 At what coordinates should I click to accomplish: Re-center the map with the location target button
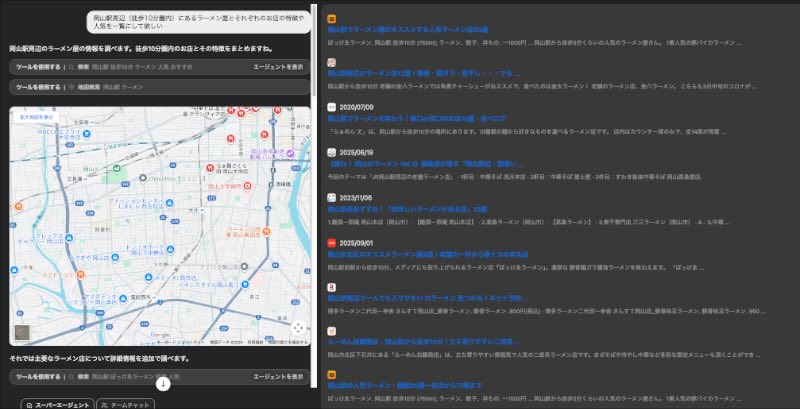pyautogui.click(x=298, y=328)
